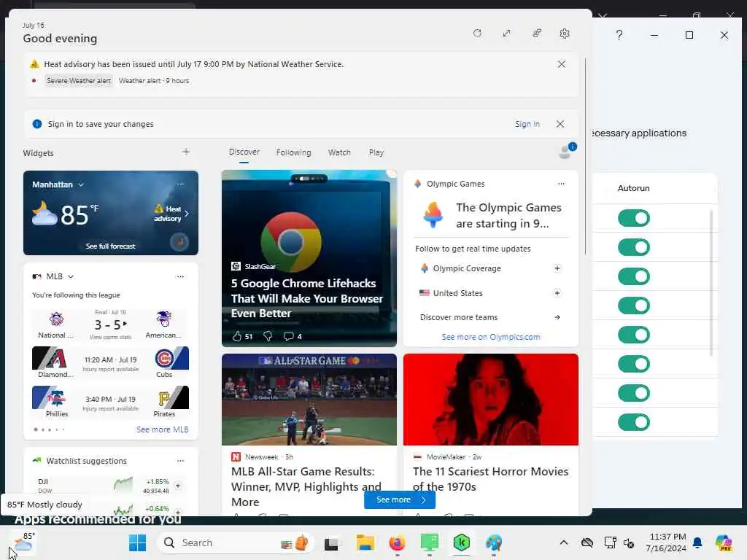The image size is (747, 560).
Task: Click the widgets panel vertical scrollbar
Action: coord(586,157)
